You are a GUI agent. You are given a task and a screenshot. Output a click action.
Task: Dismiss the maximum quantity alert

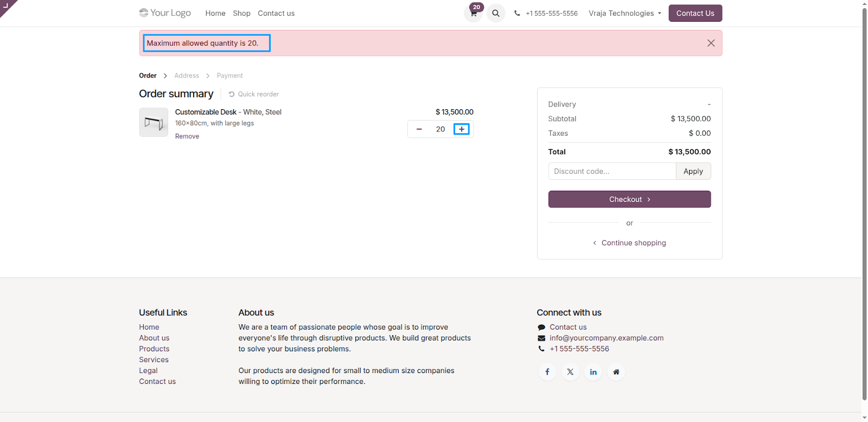[711, 43]
